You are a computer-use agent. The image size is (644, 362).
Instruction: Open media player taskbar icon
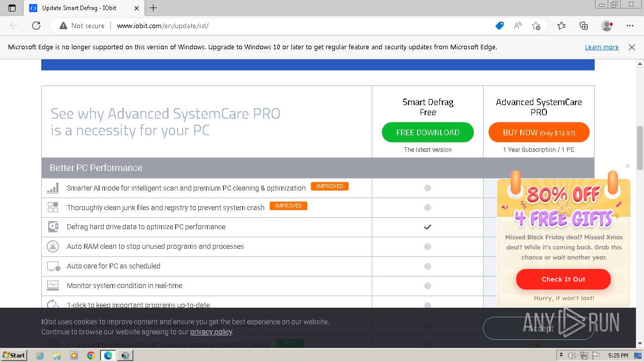[74, 355]
